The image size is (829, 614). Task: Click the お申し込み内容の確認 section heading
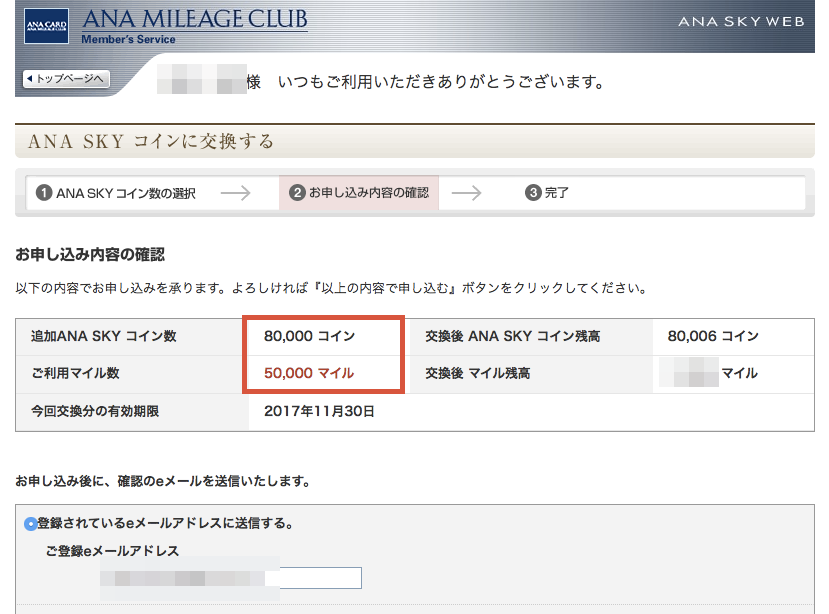[x=90, y=255]
